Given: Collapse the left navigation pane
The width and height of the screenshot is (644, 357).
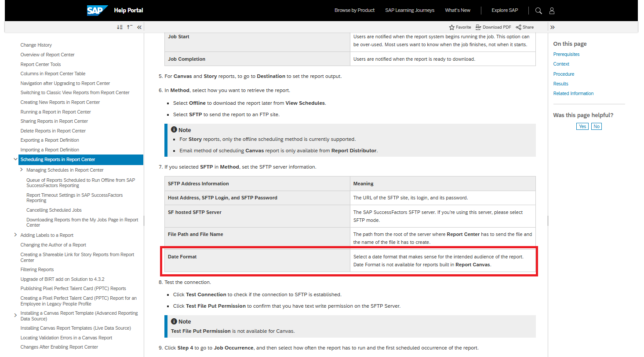Looking at the screenshot, I should click(x=139, y=27).
